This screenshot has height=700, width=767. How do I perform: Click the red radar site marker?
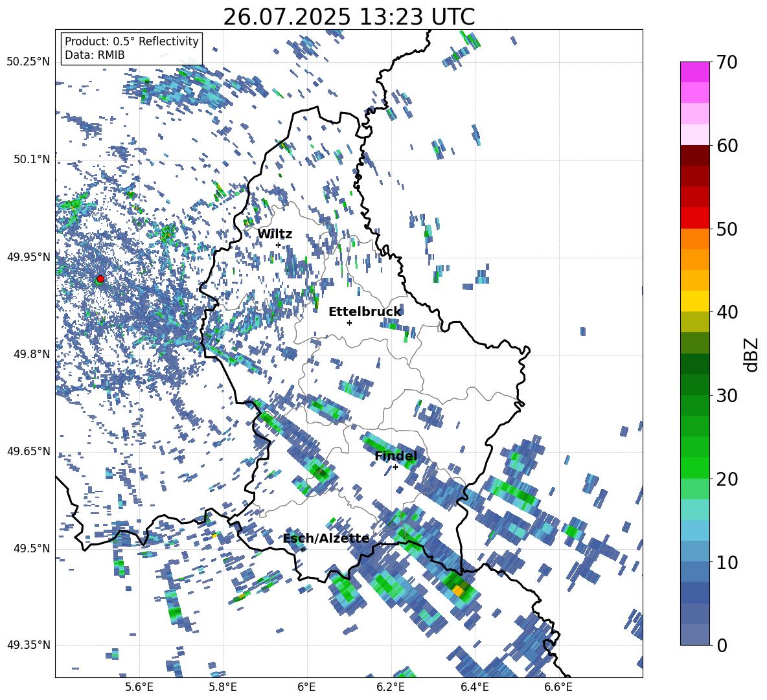pos(100,279)
